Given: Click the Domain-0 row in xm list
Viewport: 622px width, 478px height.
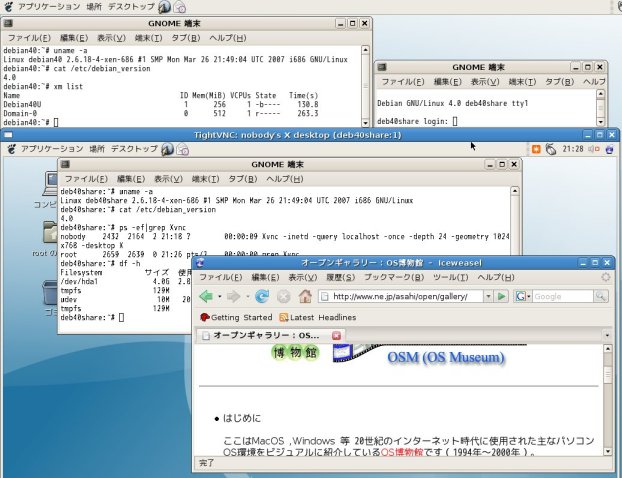Looking at the screenshot, I should click(x=161, y=113).
